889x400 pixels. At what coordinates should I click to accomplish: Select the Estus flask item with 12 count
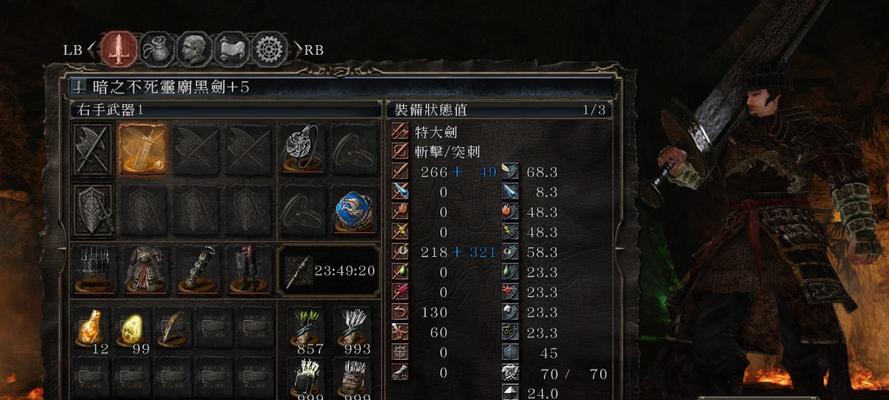click(x=90, y=331)
